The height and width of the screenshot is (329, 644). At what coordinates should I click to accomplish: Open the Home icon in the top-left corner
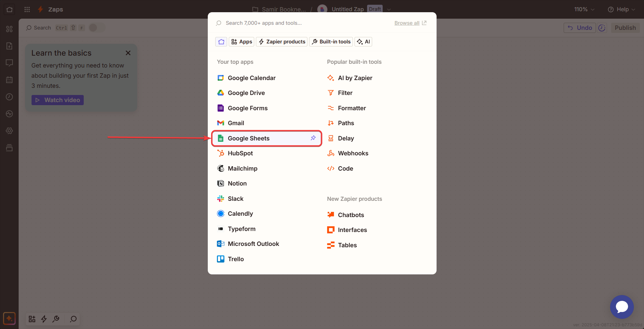(x=9, y=9)
